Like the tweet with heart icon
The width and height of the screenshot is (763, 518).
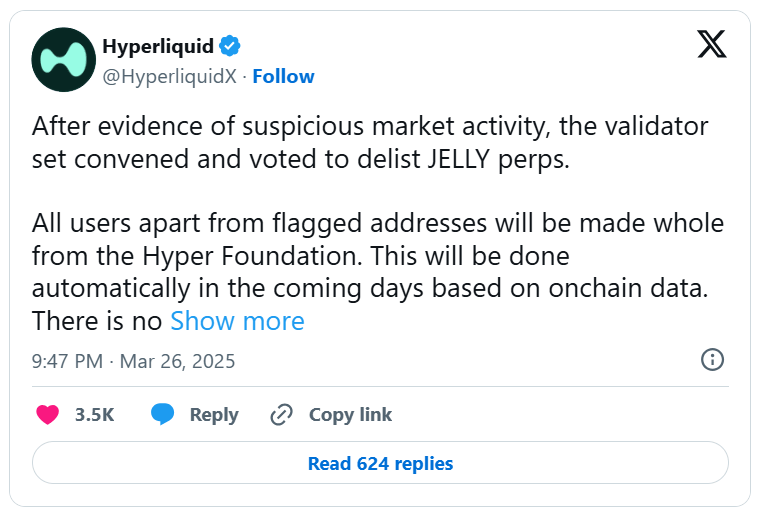click(47, 414)
